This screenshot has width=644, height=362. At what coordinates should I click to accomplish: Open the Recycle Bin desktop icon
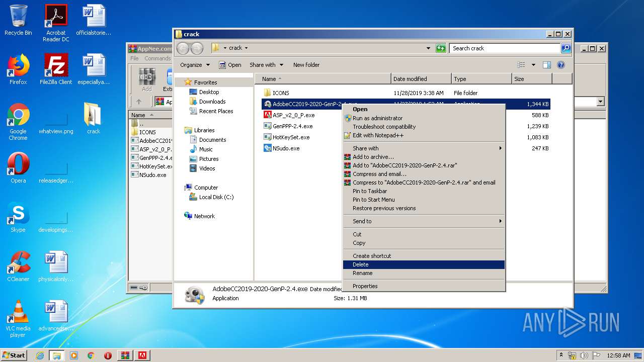point(18,20)
